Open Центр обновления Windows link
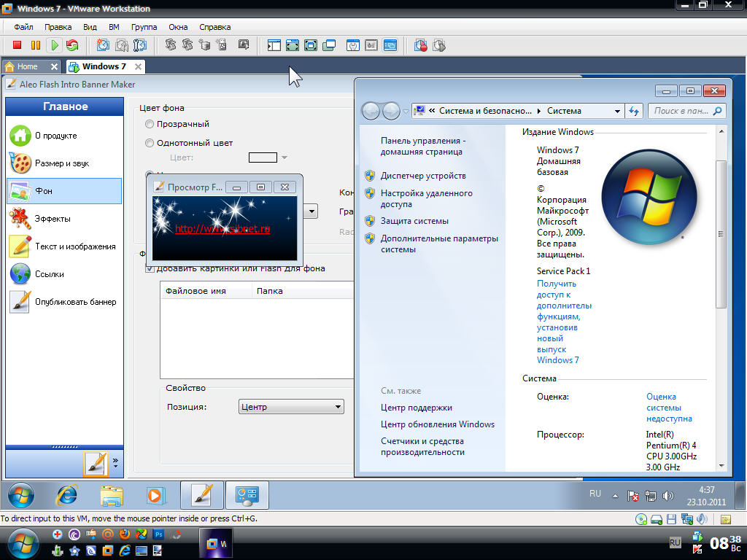The height and width of the screenshot is (560, 747). pos(438,424)
